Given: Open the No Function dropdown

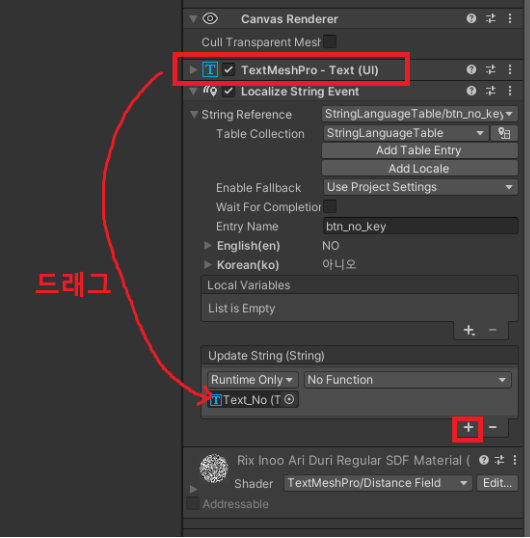Looking at the screenshot, I should pyautogui.click(x=408, y=380).
